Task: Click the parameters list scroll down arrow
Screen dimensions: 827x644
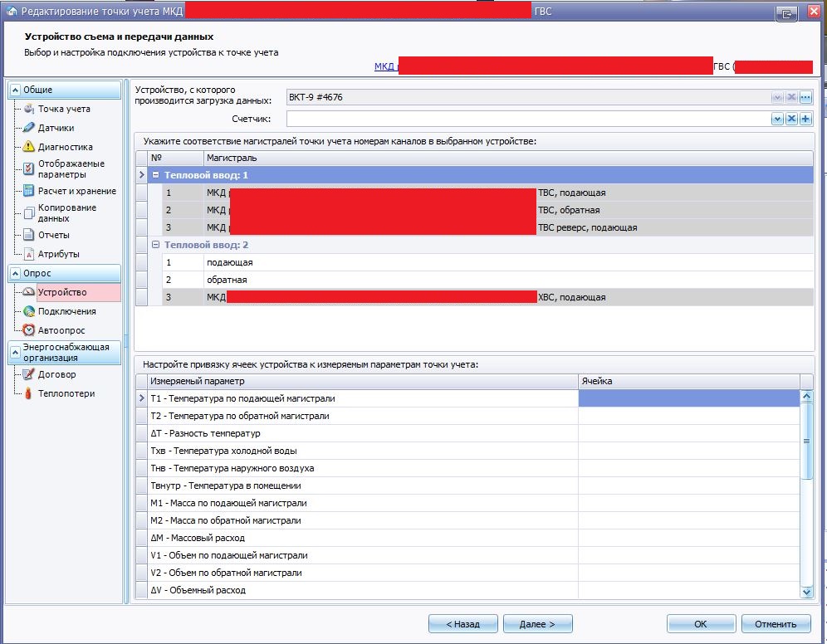Action: (806, 592)
